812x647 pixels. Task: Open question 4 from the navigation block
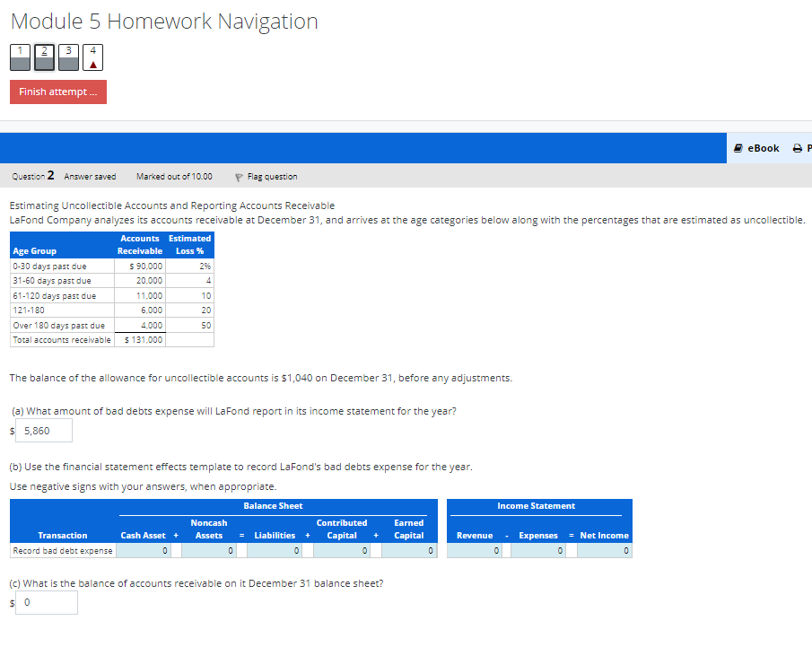(x=92, y=57)
